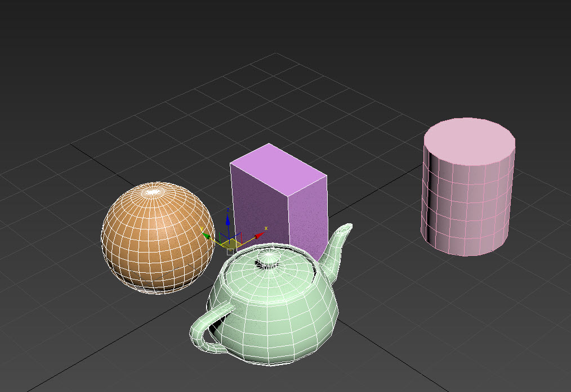571x392 pixels.
Task: Click the blue Z-axis gizmo arrow
Action: click(x=227, y=220)
